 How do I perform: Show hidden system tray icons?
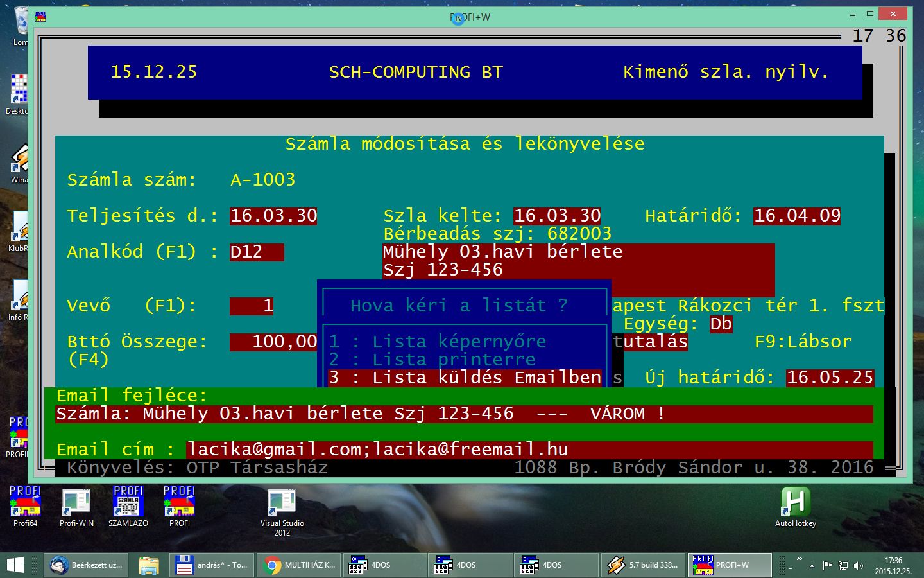(812, 566)
